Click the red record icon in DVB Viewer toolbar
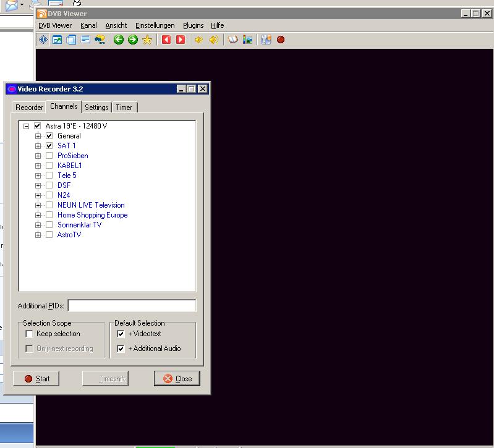This screenshot has width=494, height=448. click(x=281, y=40)
